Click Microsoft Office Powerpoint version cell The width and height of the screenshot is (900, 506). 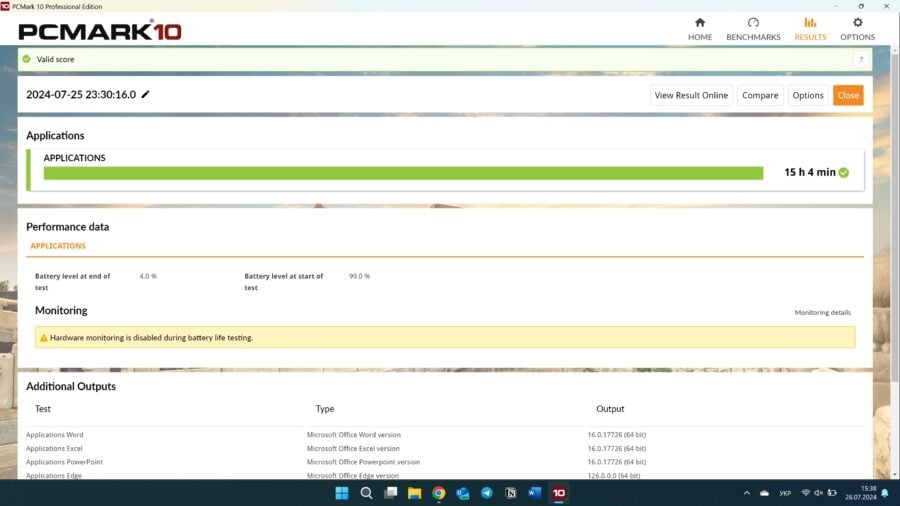coord(363,462)
